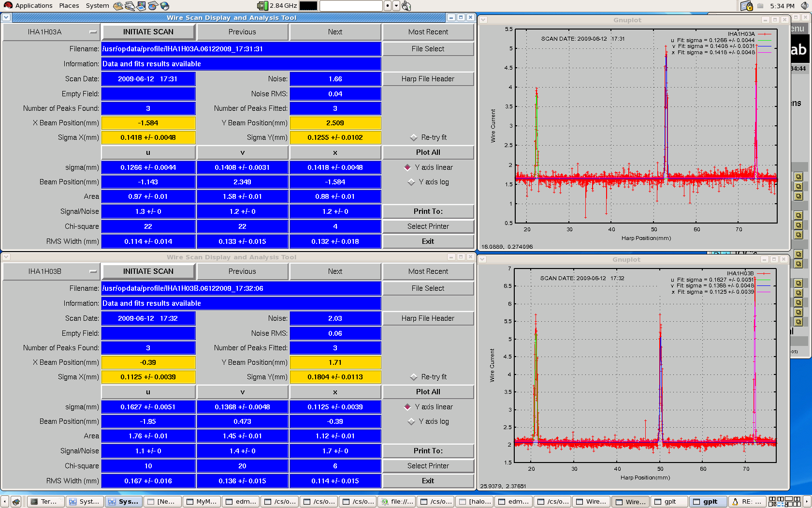Click Most Recent in IHA1H03B window
812x508 pixels.
428,271
